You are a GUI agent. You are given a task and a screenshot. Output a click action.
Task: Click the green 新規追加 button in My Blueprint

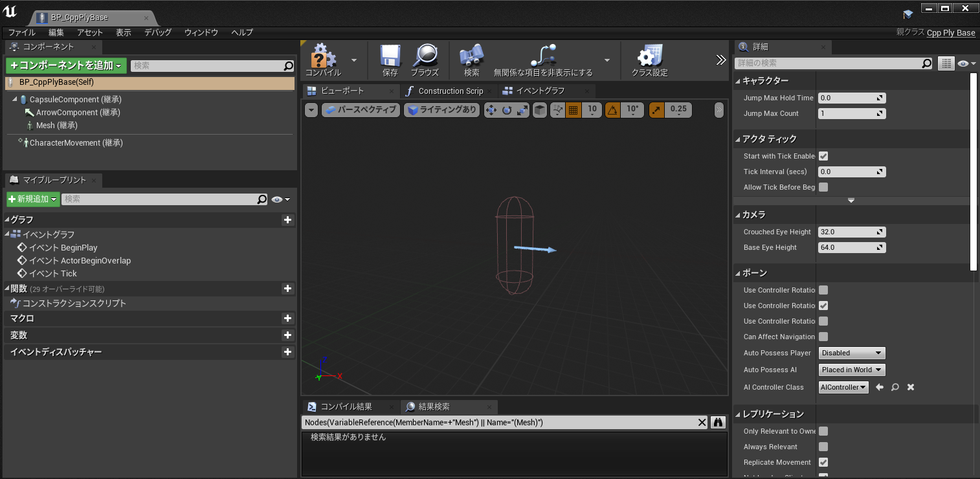(x=33, y=199)
